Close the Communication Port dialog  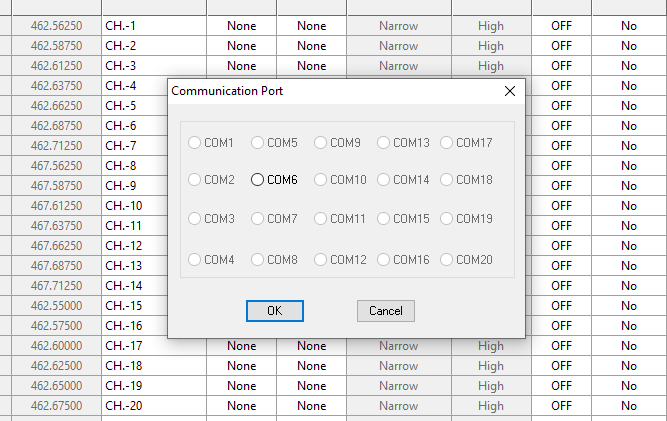(510, 91)
